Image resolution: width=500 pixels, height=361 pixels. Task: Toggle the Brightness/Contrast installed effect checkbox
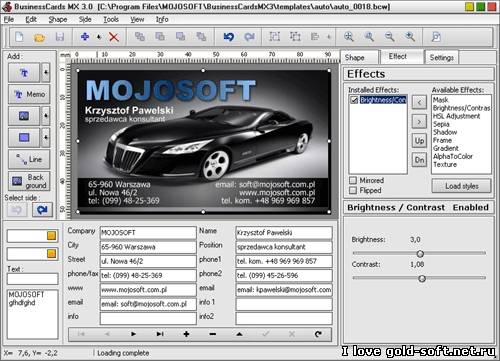coord(354,100)
